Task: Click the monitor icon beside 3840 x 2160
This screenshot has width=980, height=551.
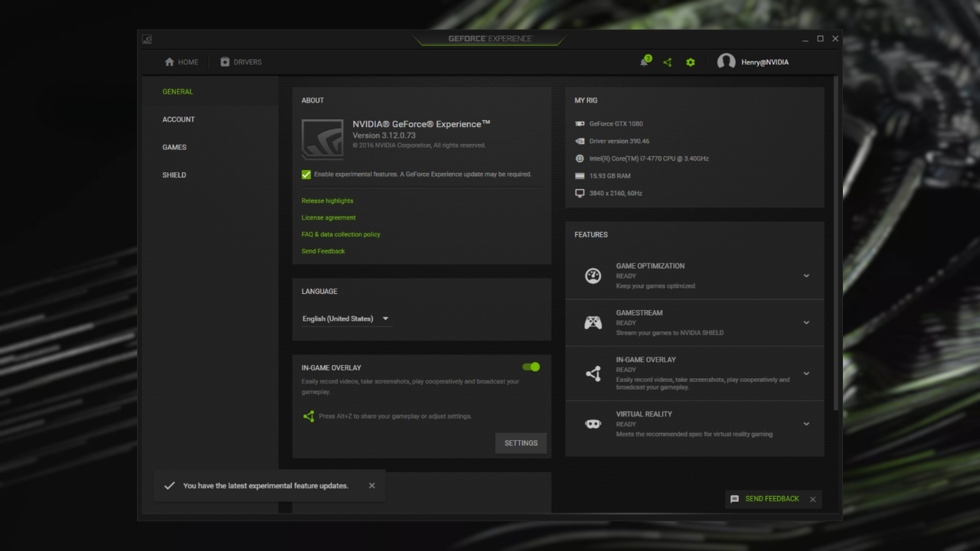Action: 580,194
